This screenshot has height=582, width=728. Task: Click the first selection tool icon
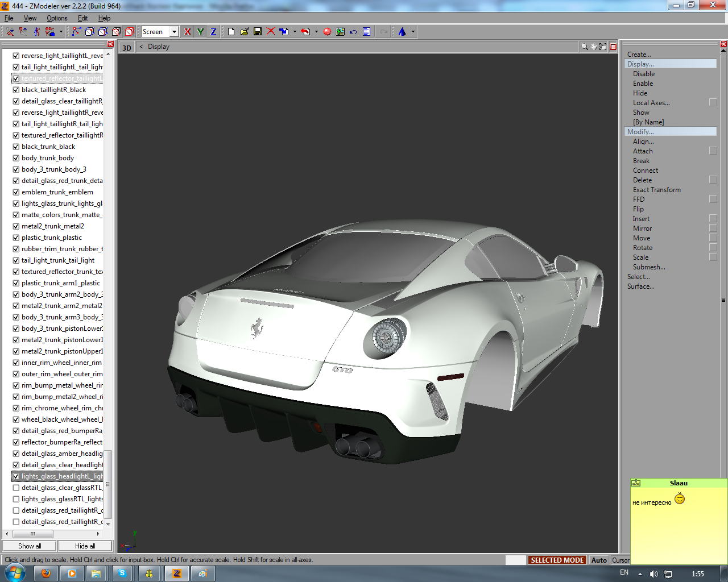[10, 32]
